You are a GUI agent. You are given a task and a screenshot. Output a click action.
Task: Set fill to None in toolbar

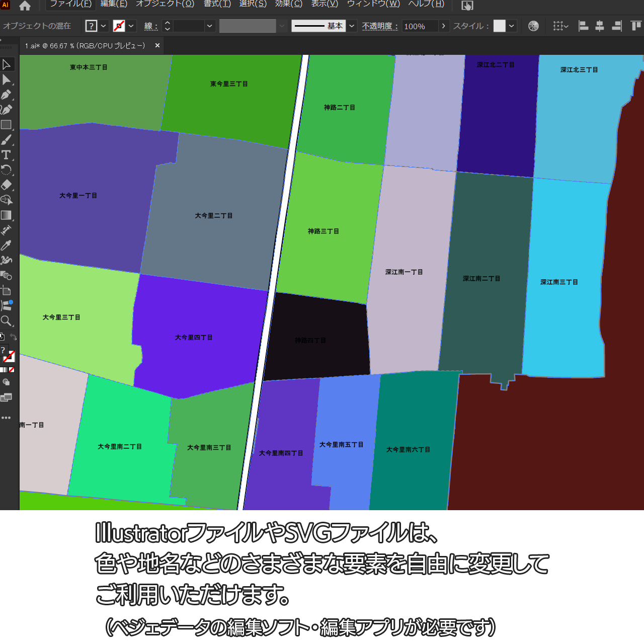12,370
